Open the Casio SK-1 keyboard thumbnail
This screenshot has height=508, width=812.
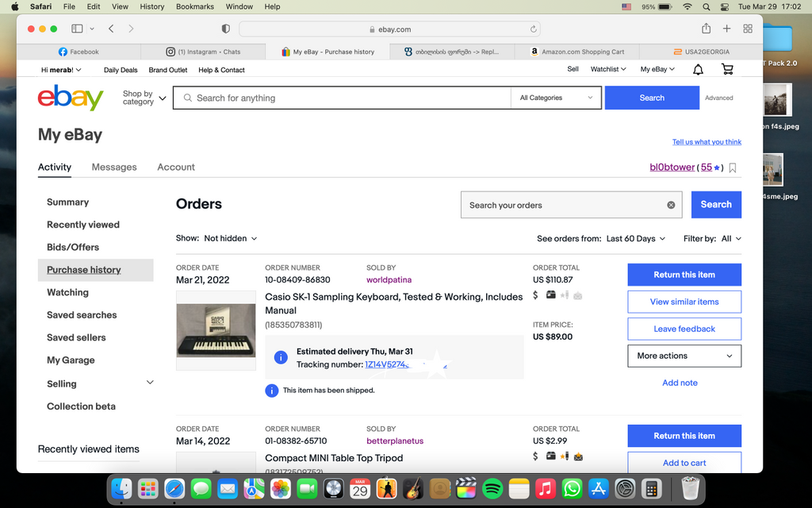tap(216, 331)
